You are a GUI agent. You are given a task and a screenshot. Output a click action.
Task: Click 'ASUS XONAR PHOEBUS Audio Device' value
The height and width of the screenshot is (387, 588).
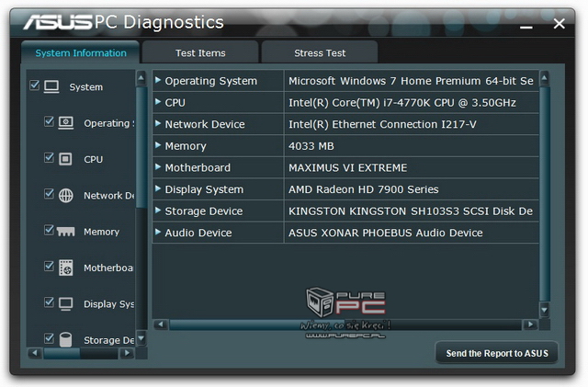[x=386, y=233]
